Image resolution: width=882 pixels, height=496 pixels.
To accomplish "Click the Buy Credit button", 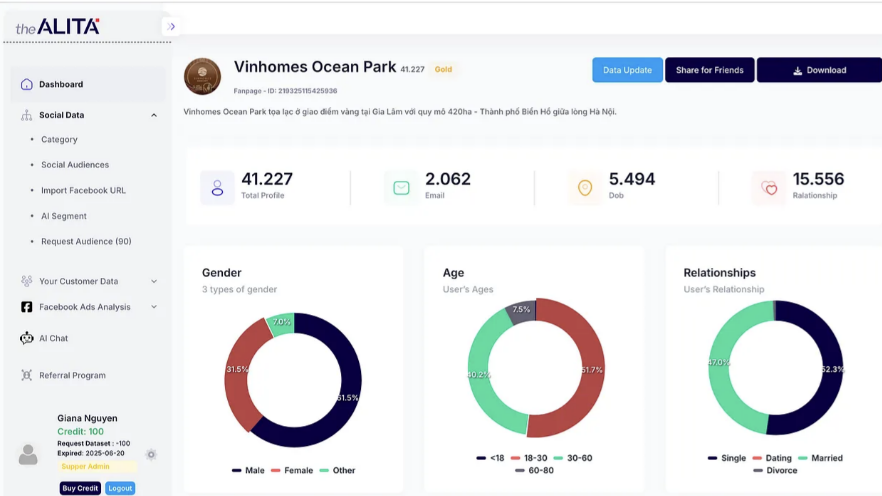I will tap(80, 488).
